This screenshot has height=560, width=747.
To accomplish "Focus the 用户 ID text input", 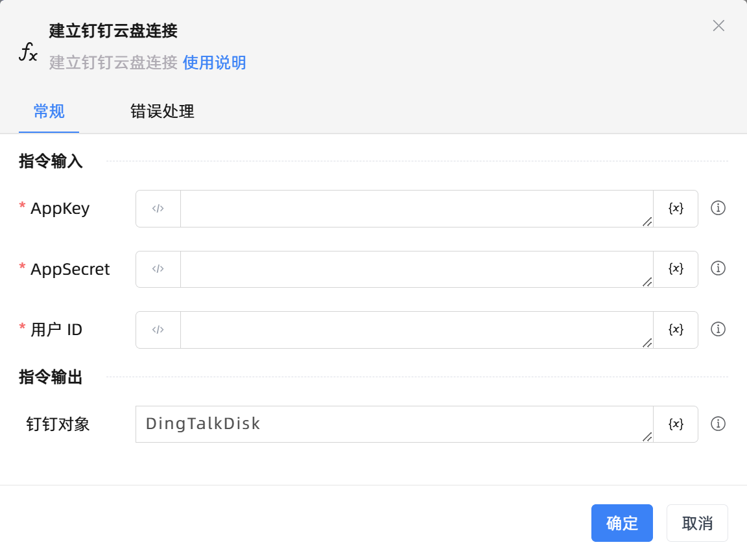I will click(x=415, y=330).
